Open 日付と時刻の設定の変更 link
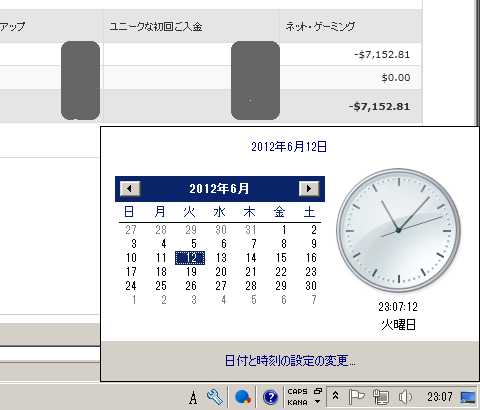The height and width of the screenshot is (410, 480). click(x=290, y=361)
